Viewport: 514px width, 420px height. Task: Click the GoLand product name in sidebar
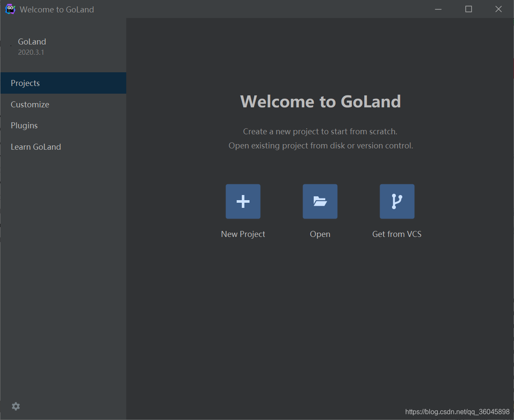click(32, 41)
